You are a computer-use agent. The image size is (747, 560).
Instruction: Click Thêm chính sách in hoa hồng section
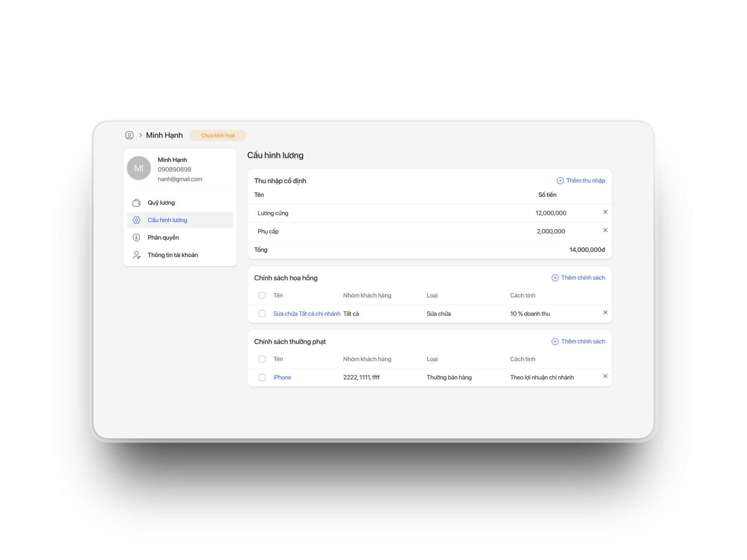pyautogui.click(x=578, y=278)
